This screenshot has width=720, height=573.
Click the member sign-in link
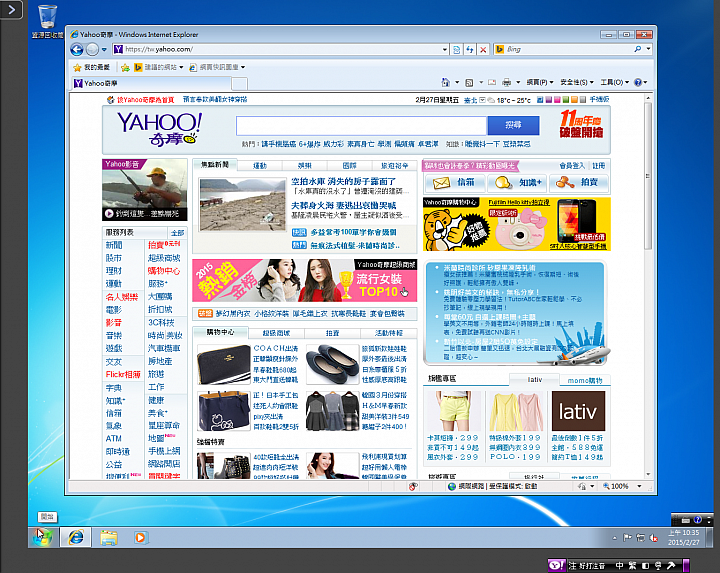(x=572, y=165)
